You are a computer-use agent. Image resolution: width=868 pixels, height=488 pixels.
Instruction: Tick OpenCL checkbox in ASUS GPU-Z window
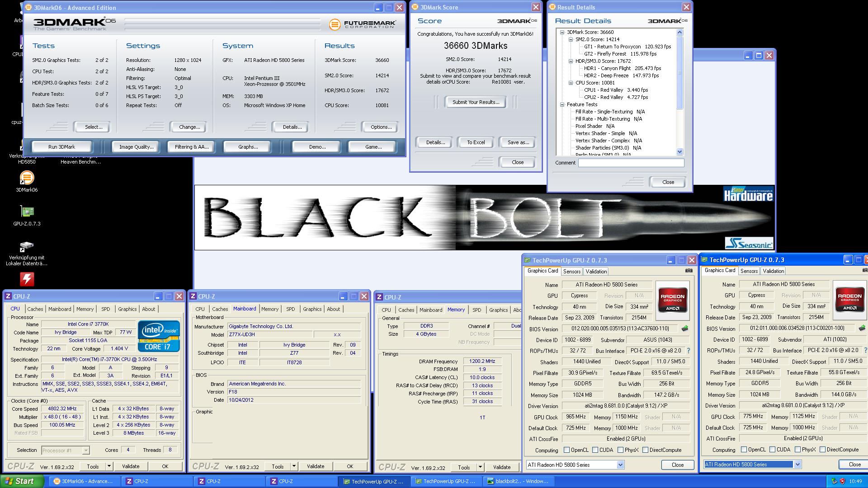click(x=566, y=450)
